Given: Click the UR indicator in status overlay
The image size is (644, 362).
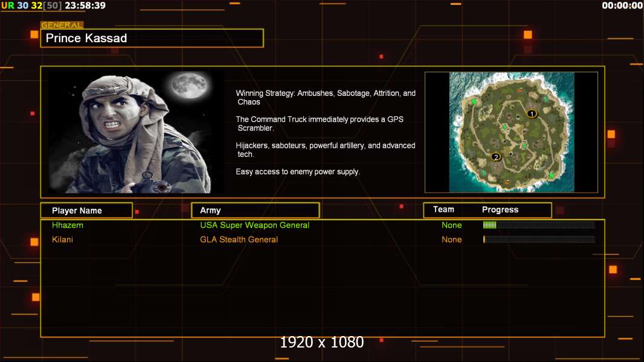Looking at the screenshot, I should pyautogui.click(x=7, y=5).
